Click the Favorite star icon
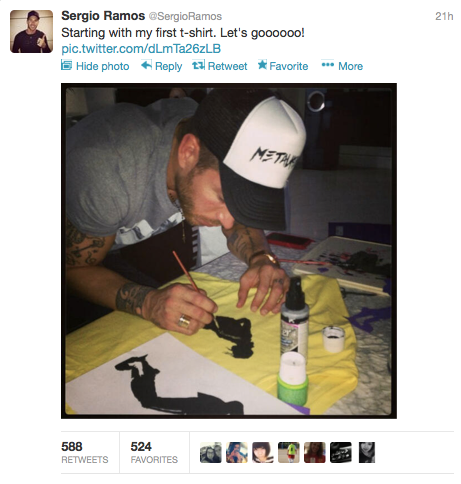461x484 pixels. point(262,65)
